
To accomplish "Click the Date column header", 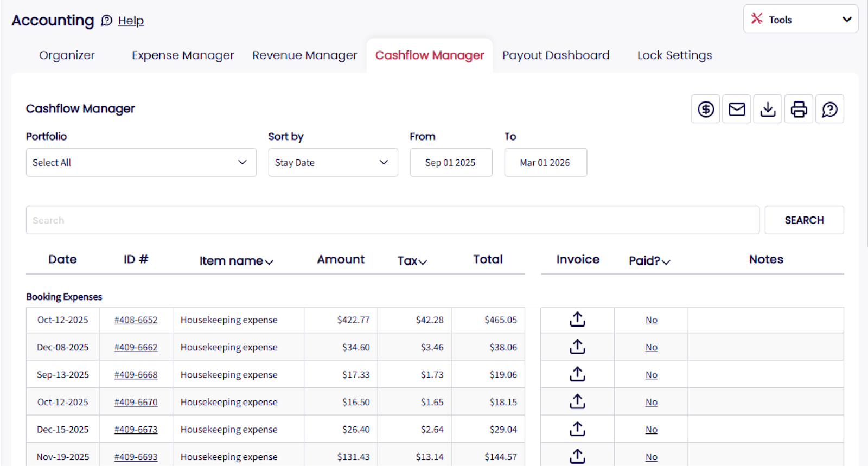I will pyautogui.click(x=62, y=259).
